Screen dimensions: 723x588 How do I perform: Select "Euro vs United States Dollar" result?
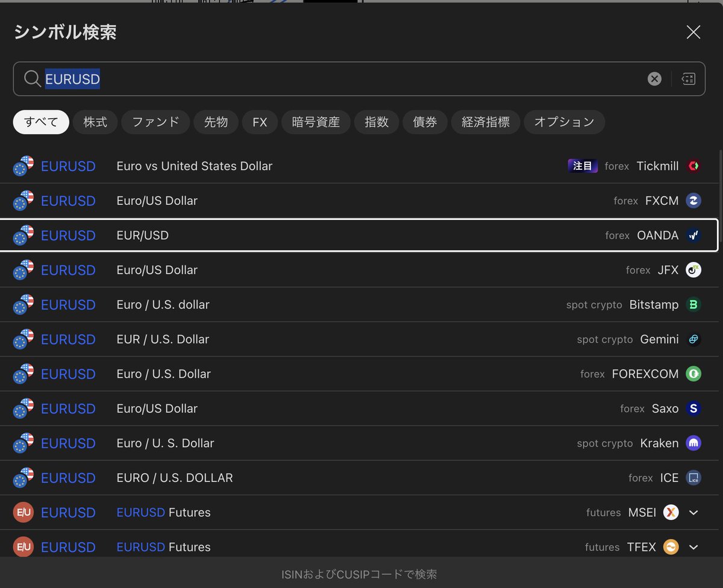[194, 166]
